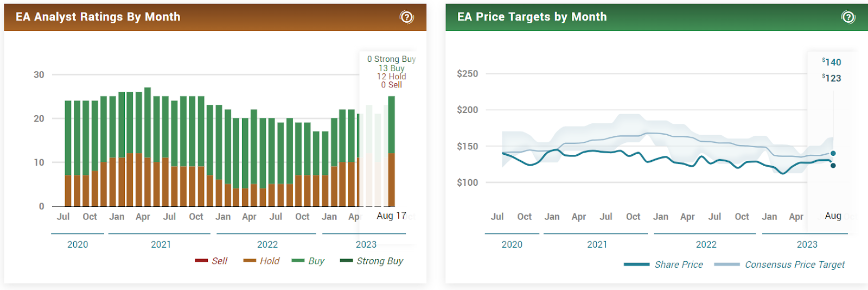The height and width of the screenshot is (290, 868).
Task: Select the Aug 17 highlighted ratings bar
Action: click(x=392, y=151)
